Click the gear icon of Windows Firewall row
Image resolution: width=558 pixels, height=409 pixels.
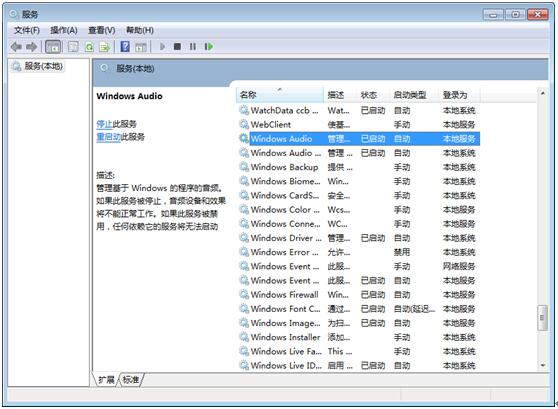(x=244, y=294)
